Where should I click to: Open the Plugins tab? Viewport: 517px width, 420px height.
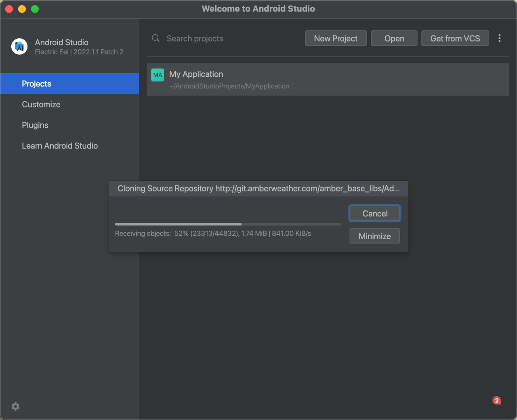point(69,125)
